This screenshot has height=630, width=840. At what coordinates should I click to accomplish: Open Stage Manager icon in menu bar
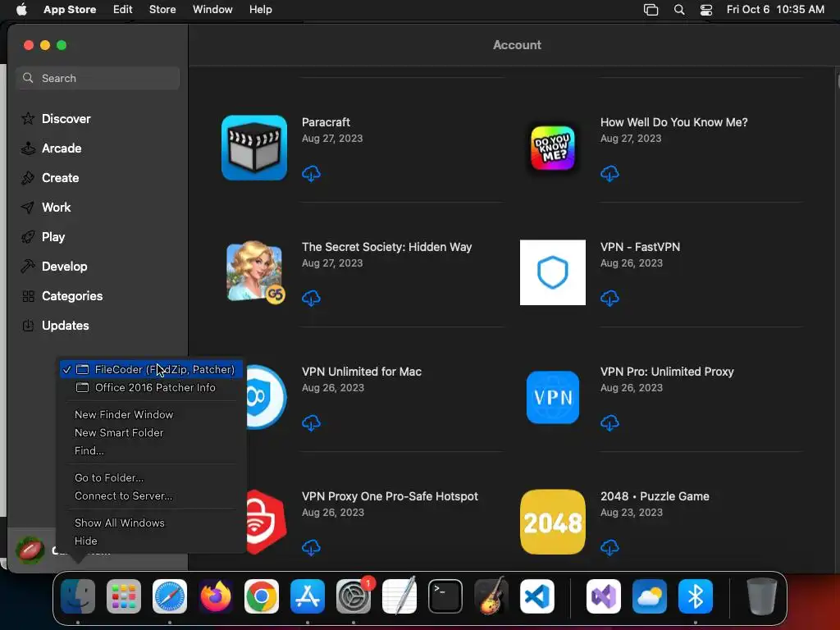[x=651, y=10]
